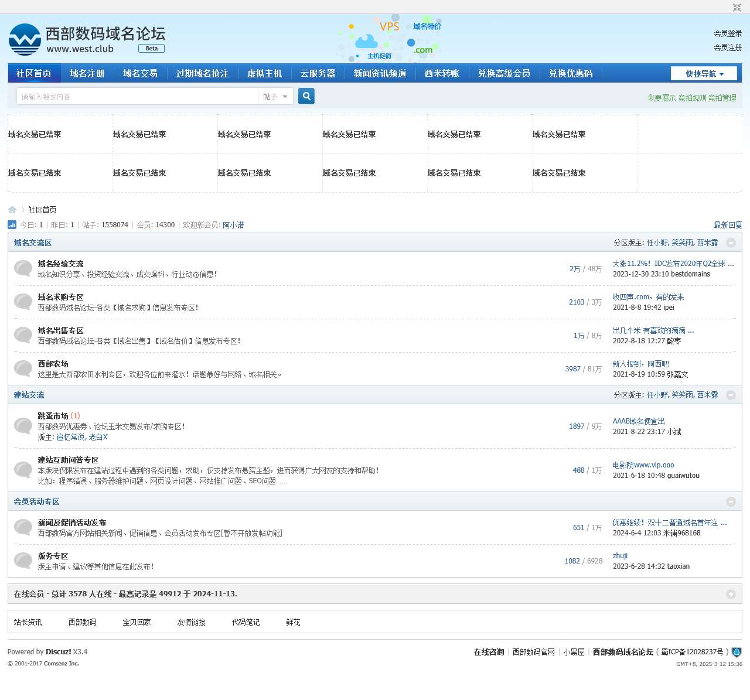Click the speech bubble icon for 域名出售专区
This screenshot has width=750, height=700.
[x=23, y=335]
